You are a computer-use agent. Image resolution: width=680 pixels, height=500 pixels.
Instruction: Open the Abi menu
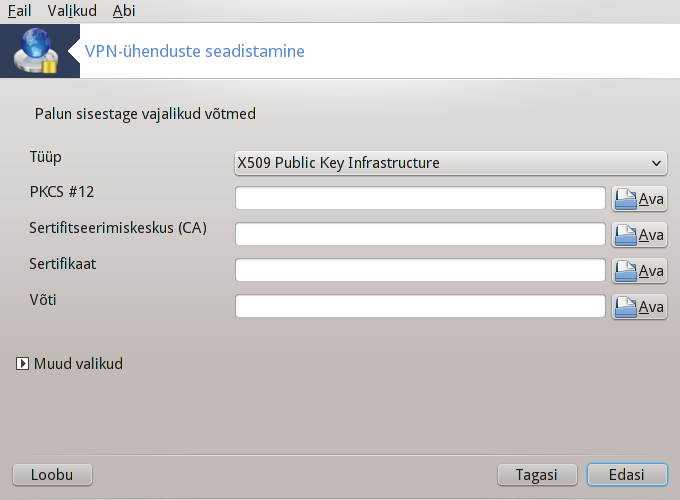click(x=124, y=11)
